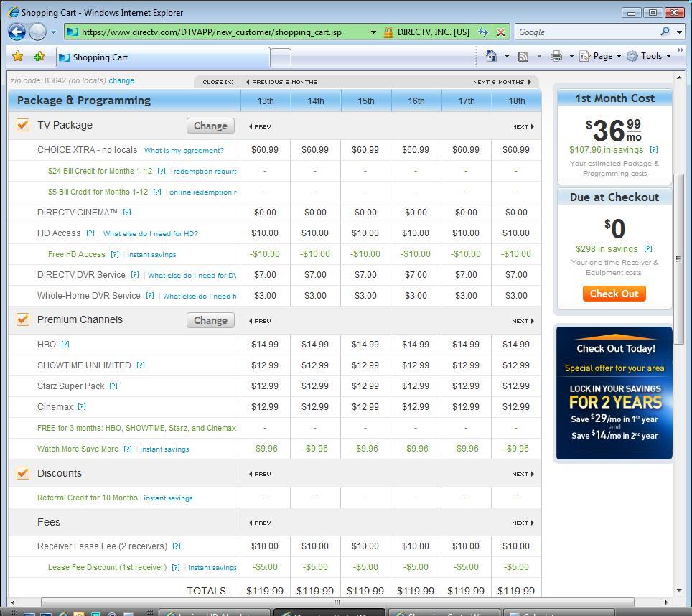
Task: Open the Favorites Center star icon
Action: point(18,56)
